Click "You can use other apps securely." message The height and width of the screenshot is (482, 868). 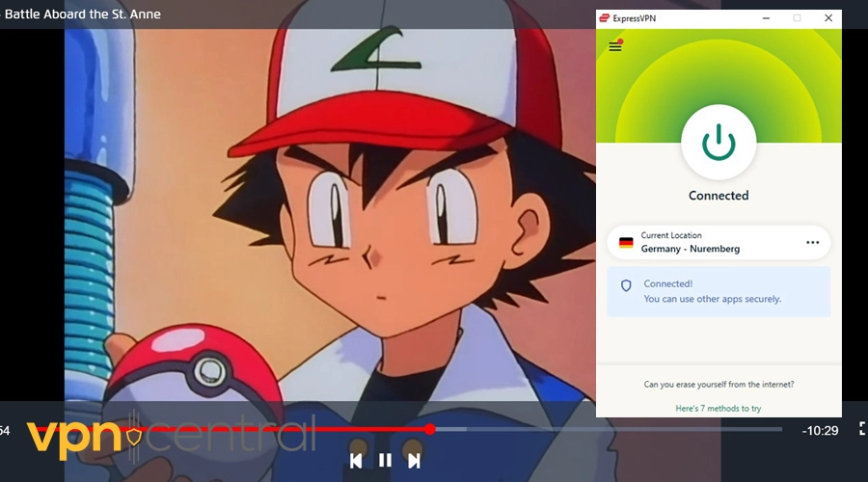[713, 299]
